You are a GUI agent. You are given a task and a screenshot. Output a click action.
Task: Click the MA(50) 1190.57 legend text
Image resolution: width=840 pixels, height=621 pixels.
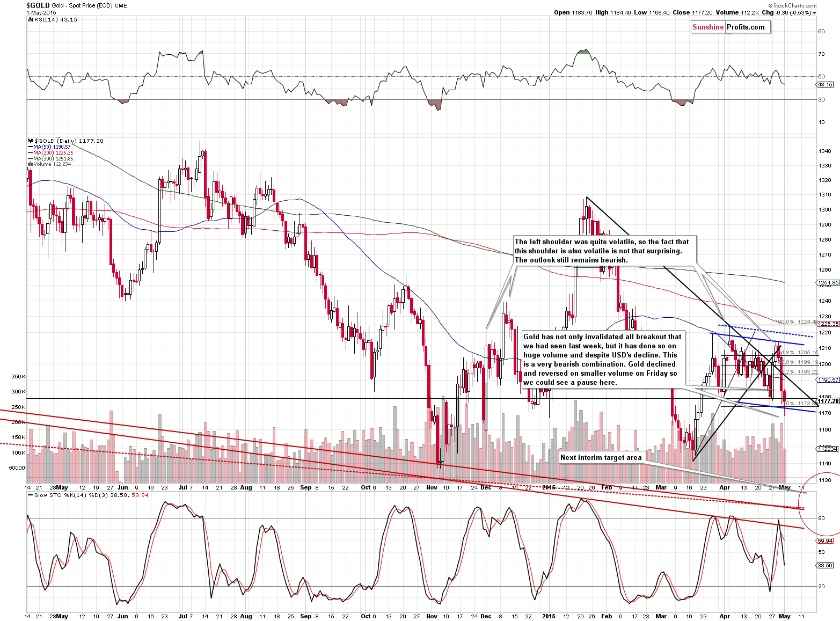[x=52, y=147]
